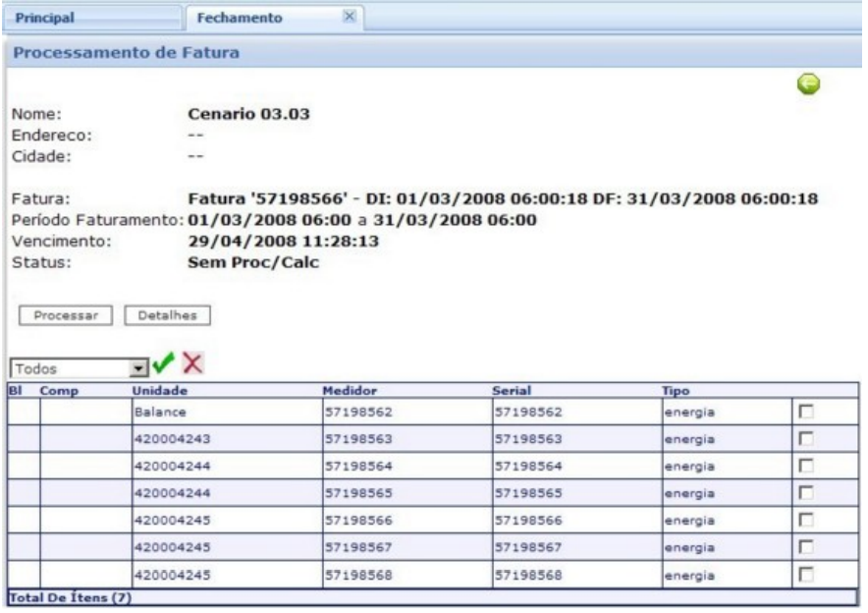Screen dimensions: 868x613
Task: Check the box for meter 57198568
Action: tap(802, 574)
